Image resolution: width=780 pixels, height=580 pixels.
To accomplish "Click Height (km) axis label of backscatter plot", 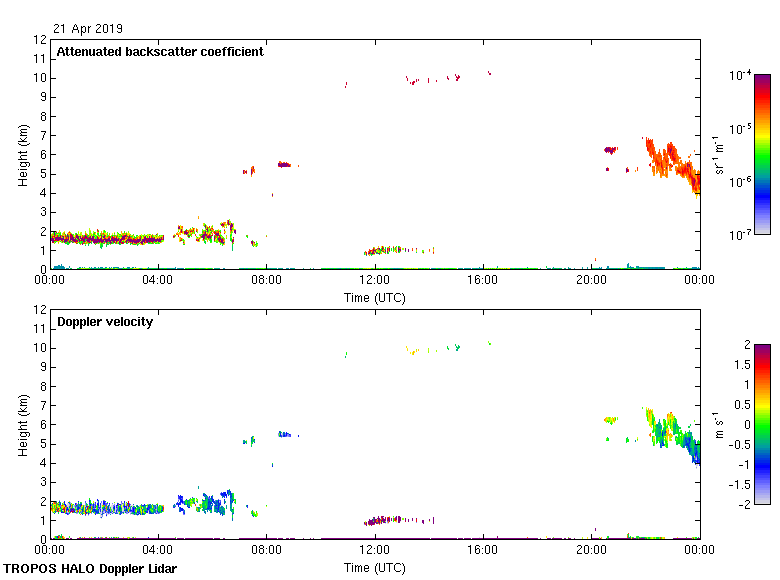I will tap(23, 155).
